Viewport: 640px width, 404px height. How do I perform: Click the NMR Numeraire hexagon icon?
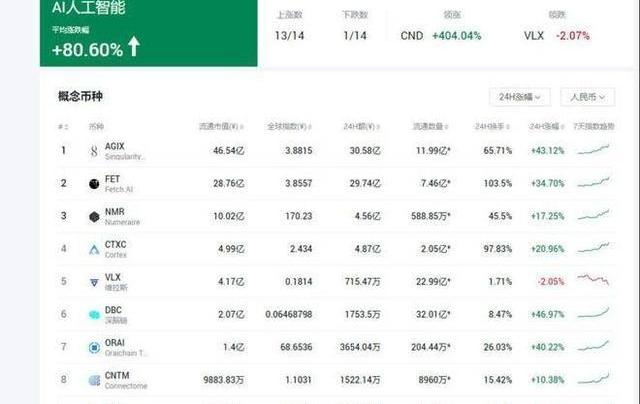tap(94, 216)
